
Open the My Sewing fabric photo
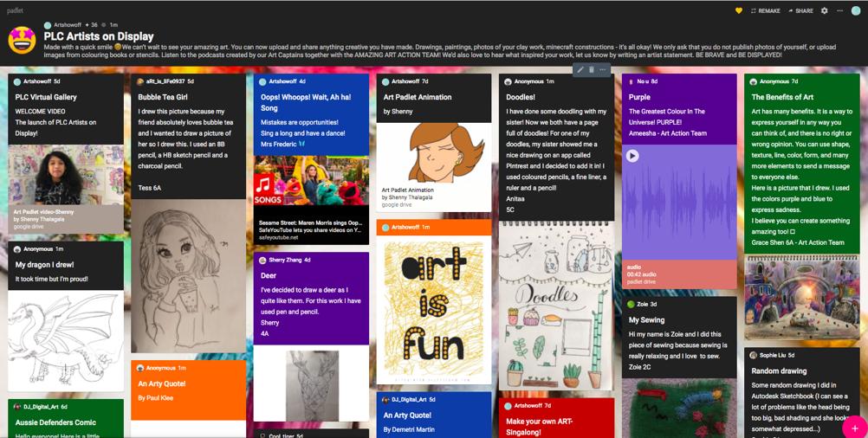(679, 409)
